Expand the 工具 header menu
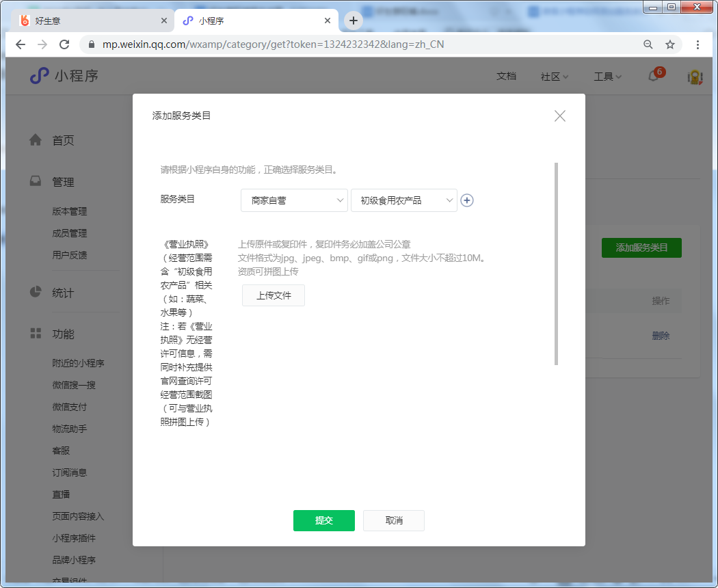 pyautogui.click(x=608, y=77)
